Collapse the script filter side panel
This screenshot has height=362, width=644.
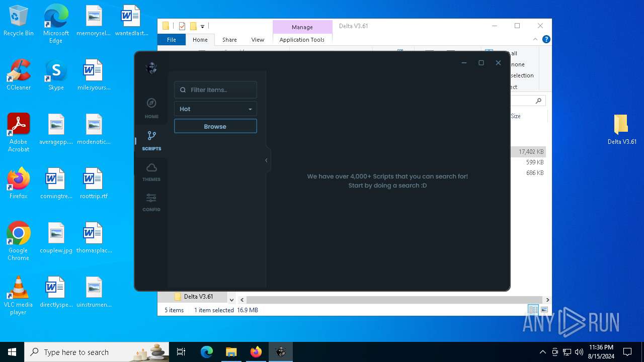(266, 160)
